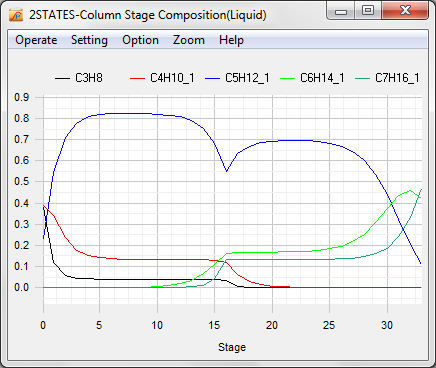This screenshot has height=368, width=436.
Task: Click the x-axis tick label 20
Action: pyautogui.click(x=272, y=325)
